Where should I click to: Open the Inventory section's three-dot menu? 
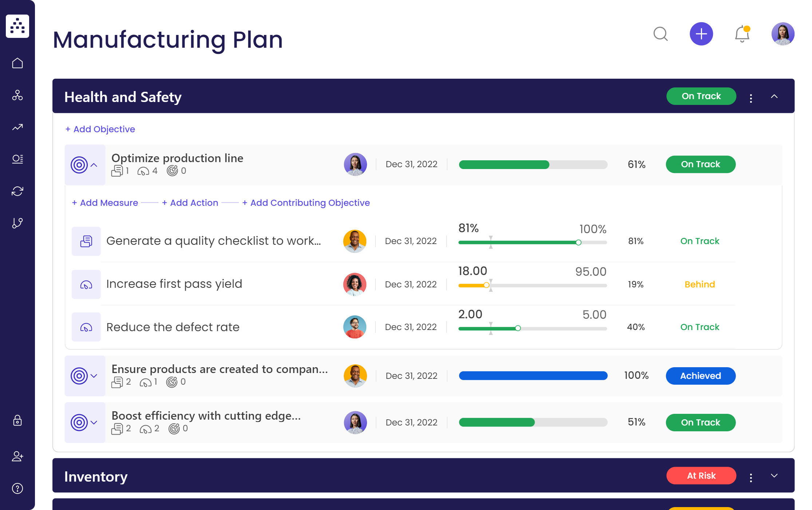coord(750,476)
